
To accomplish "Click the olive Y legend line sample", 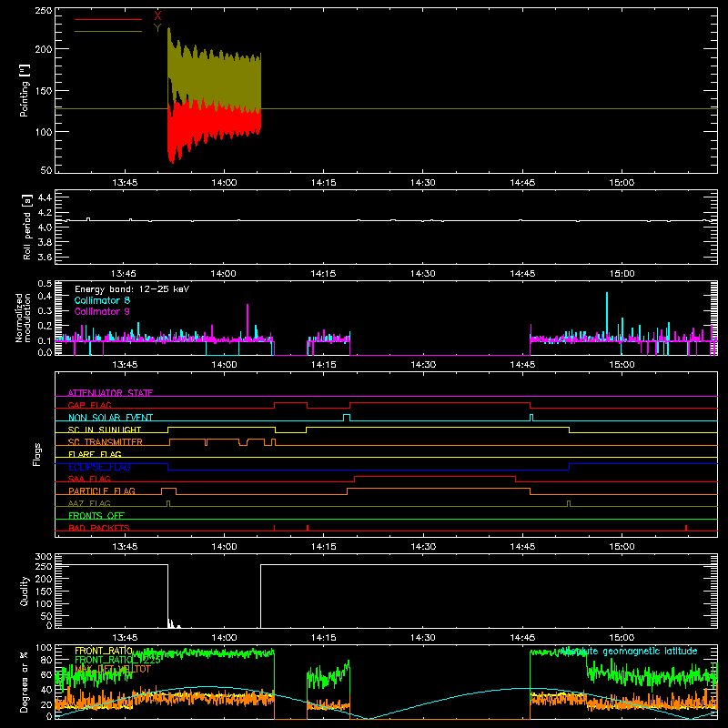I will [108, 32].
